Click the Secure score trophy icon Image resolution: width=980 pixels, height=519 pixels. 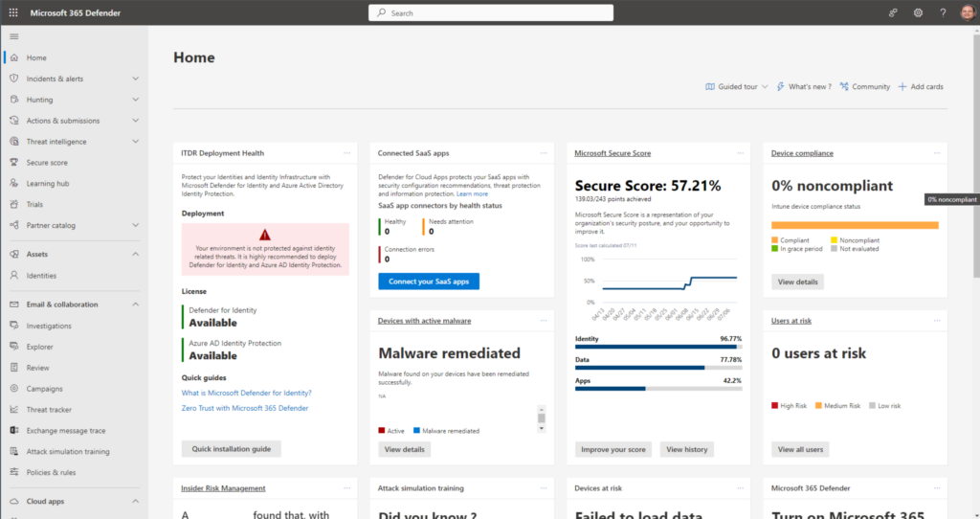click(x=13, y=162)
